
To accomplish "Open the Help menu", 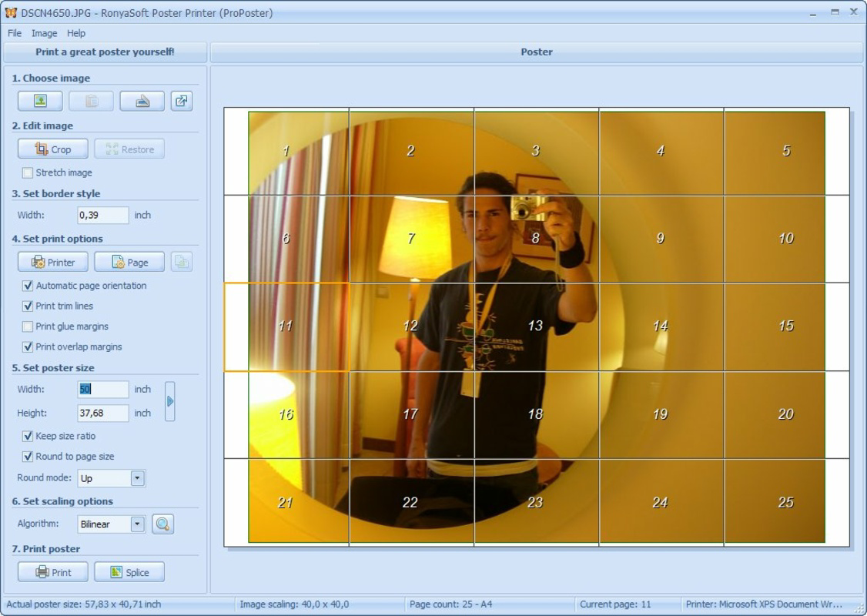I will (x=76, y=33).
